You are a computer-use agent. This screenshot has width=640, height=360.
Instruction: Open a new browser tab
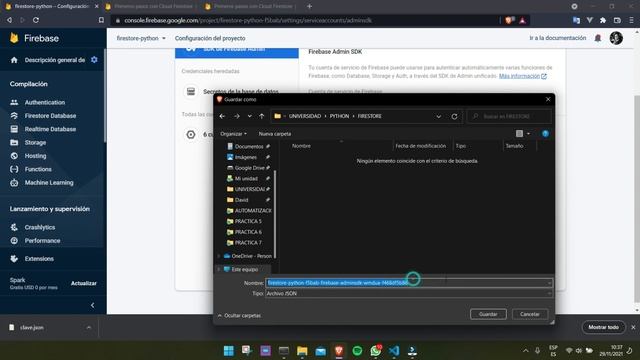click(309, 7)
